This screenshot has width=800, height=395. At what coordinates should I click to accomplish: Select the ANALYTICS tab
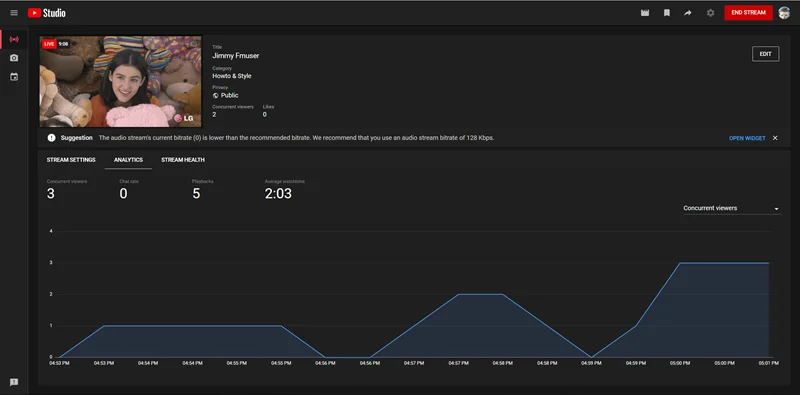[x=128, y=160]
